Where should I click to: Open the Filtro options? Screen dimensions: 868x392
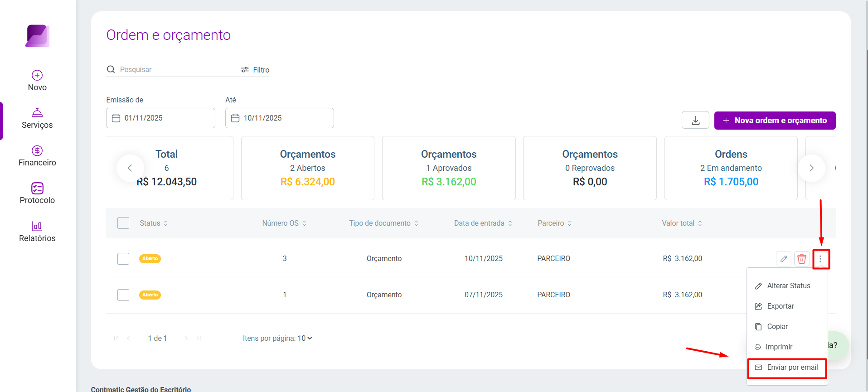click(x=255, y=70)
